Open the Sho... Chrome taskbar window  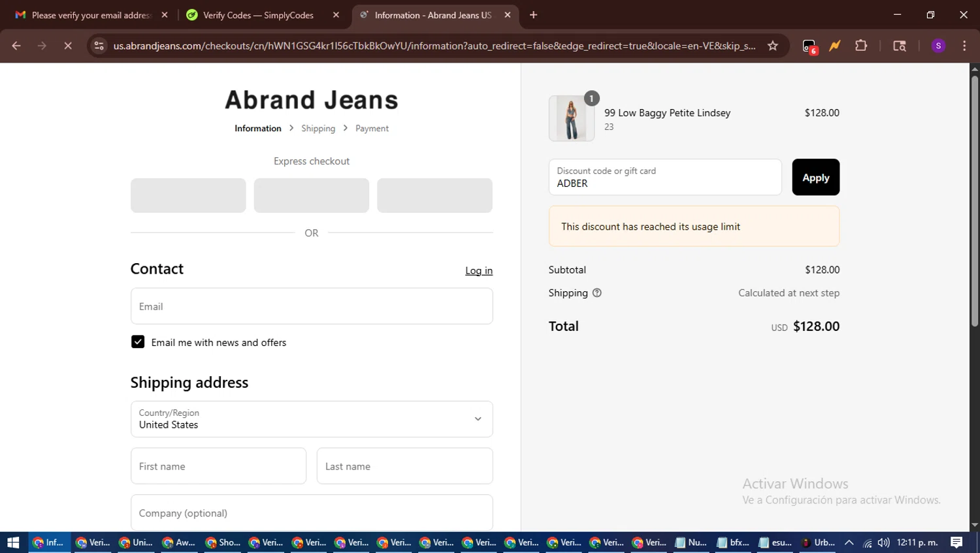[x=222, y=543]
